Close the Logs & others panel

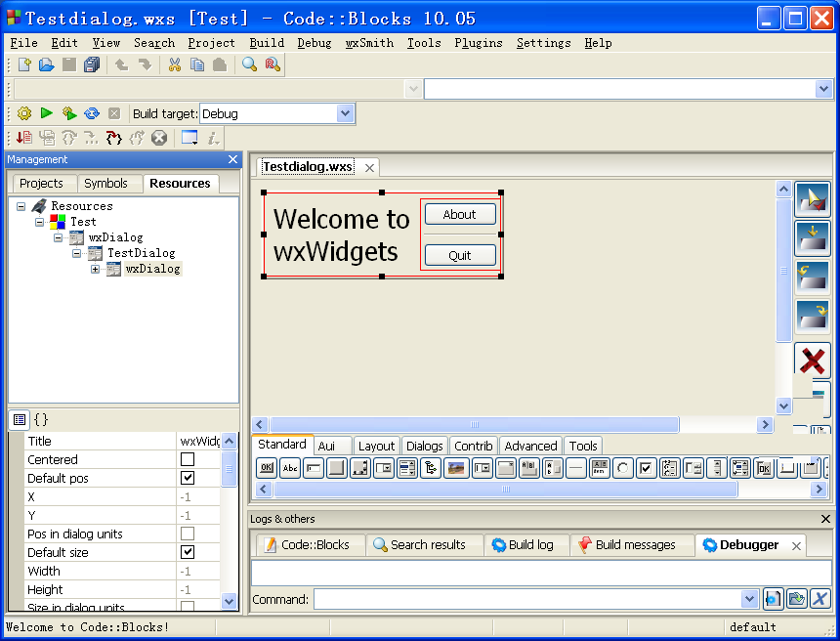(x=825, y=518)
